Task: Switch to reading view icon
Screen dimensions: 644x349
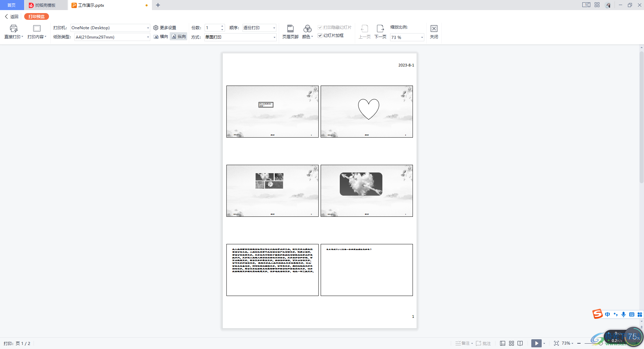Action: pos(520,343)
